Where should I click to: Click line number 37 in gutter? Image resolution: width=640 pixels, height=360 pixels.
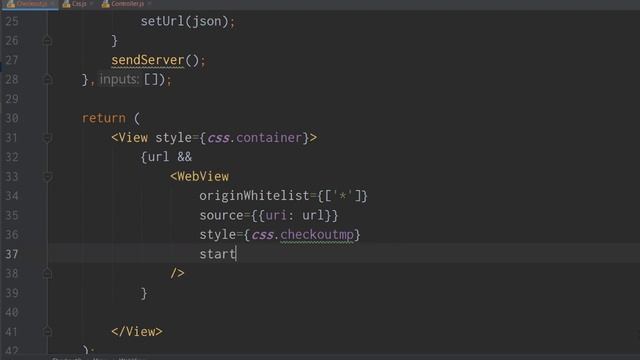[x=12, y=254]
